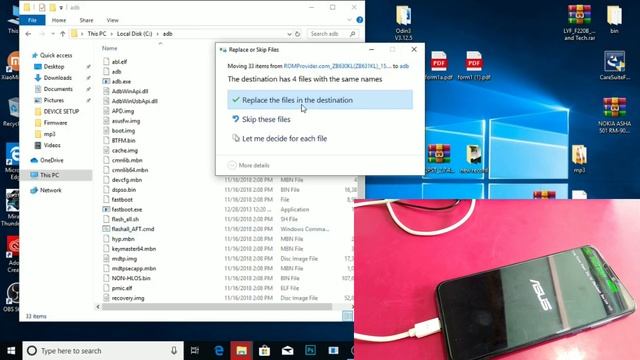Viewport: 640px width, 360px height.
Task: Select Quick access in navigation pane
Action: tap(56, 55)
